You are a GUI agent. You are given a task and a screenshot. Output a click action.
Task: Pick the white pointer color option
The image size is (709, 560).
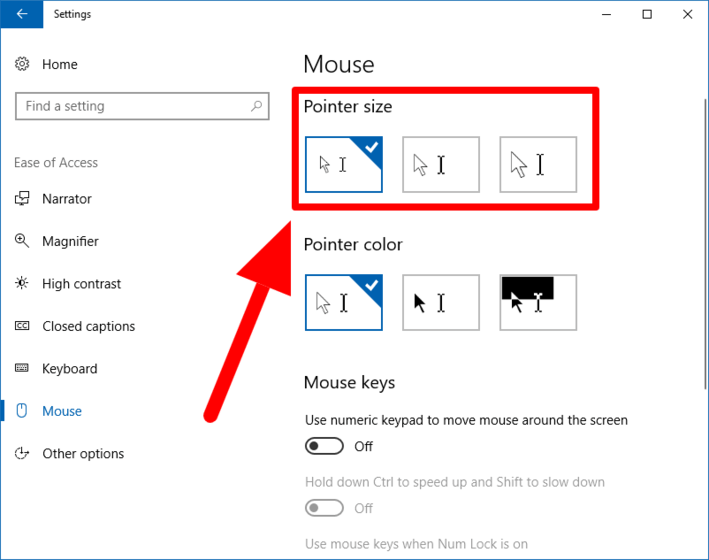(343, 302)
